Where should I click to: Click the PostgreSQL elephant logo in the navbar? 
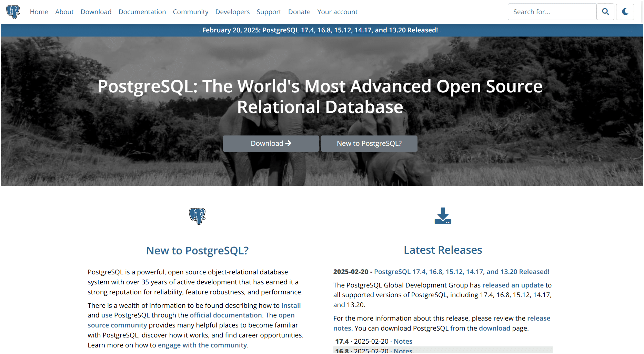[x=13, y=11]
